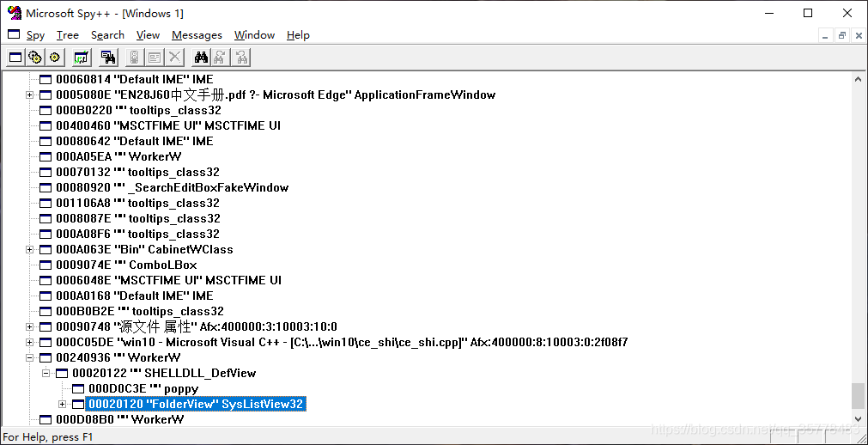This screenshot has width=868, height=445.
Task: Click window icon of 00400460 MSCTFIME UI row
Action: (46, 125)
